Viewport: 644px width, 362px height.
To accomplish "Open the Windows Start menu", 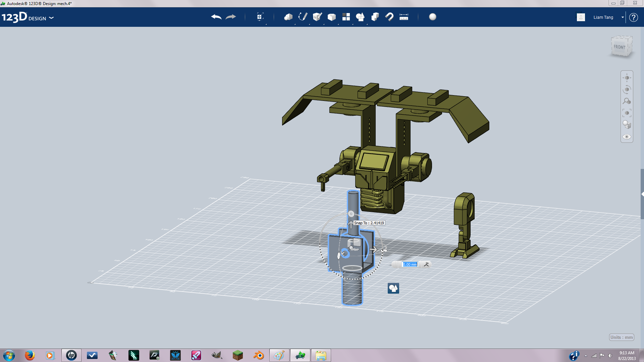I will (9, 355).
